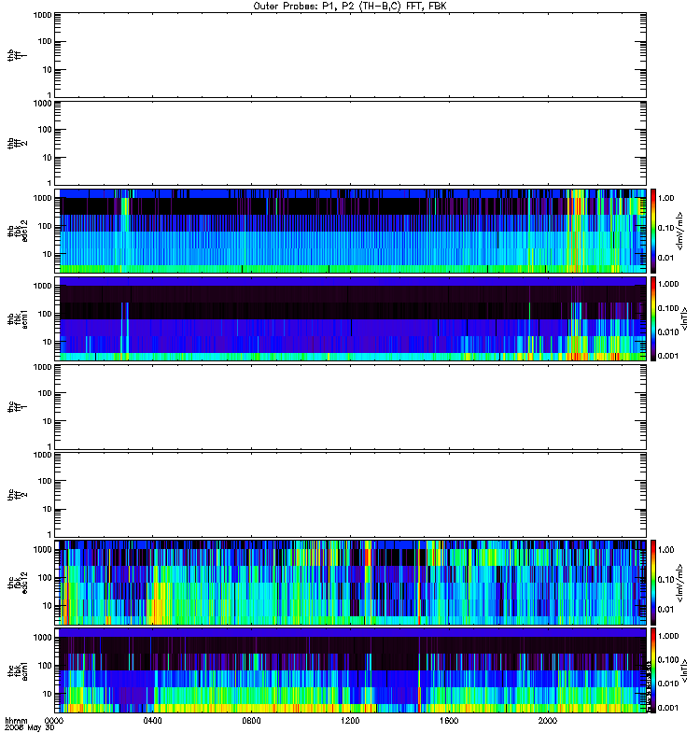Click the 100 tick label on thb fff 1 axis
This screenshot has width=700, height=747.
(x=45, y=41)
